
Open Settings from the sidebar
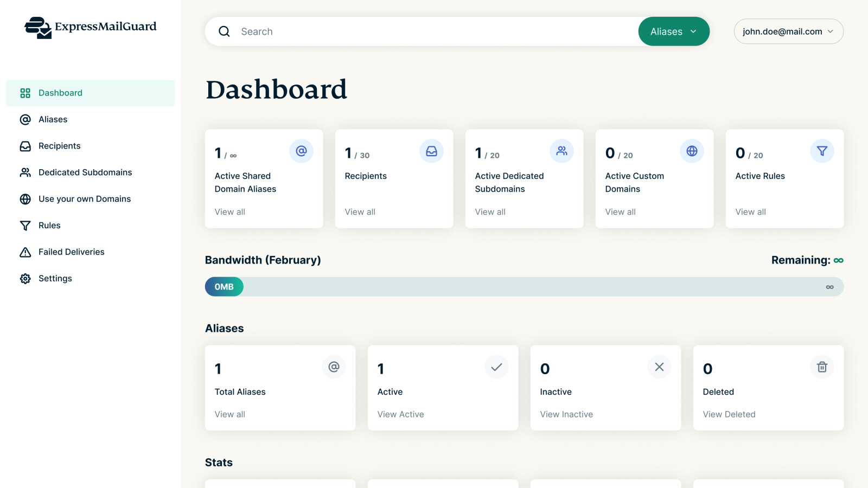click(x=55, y=279)
